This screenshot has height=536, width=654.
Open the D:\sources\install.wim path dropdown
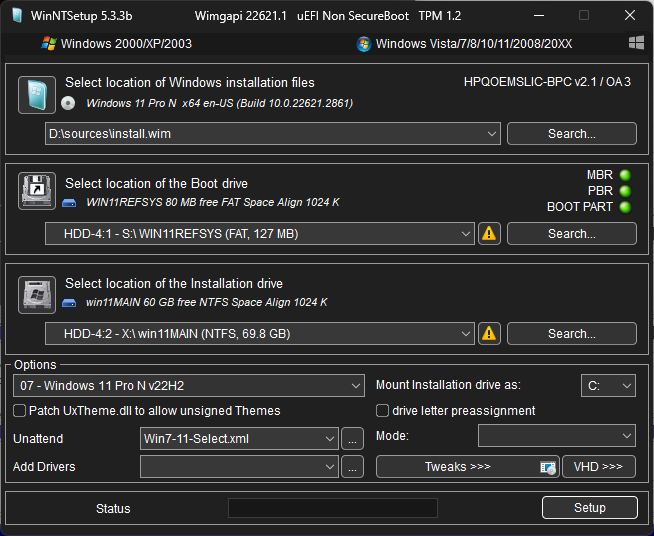click(x=273, y=134)
